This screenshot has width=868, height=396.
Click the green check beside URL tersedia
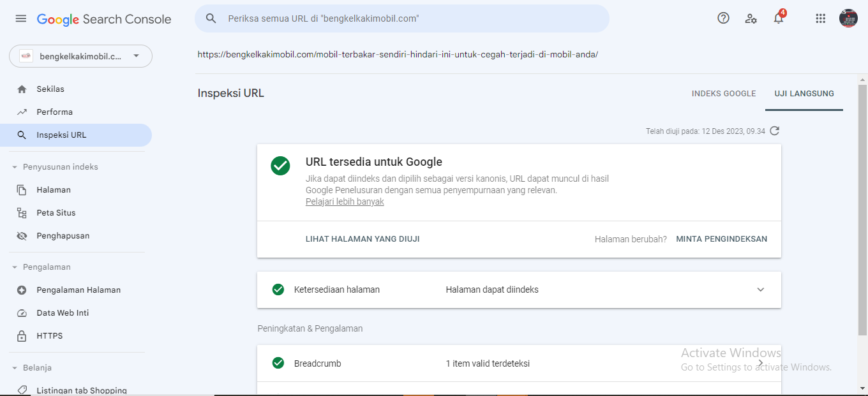(x=280, y=166)
